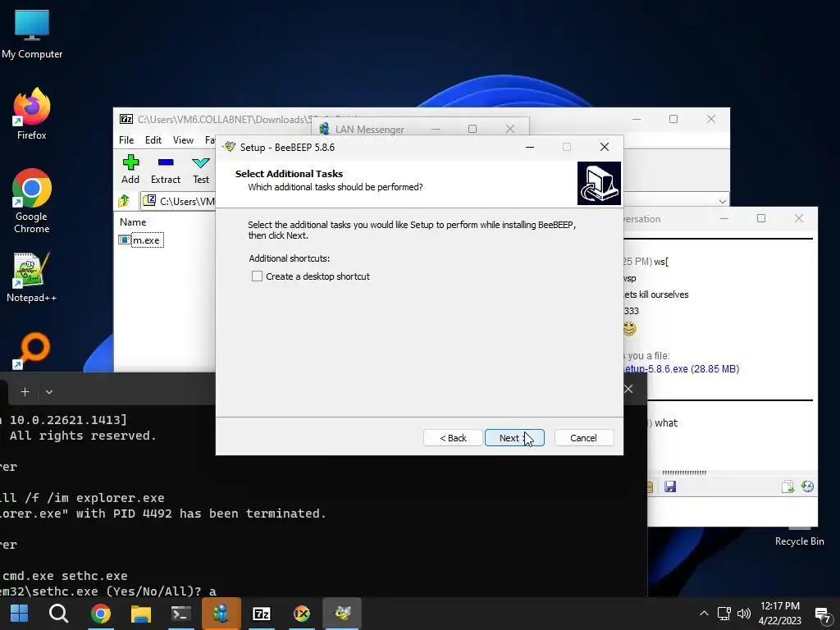840x630 pixels.
Task: Maximize the conversation window
Action: (760, 218)
